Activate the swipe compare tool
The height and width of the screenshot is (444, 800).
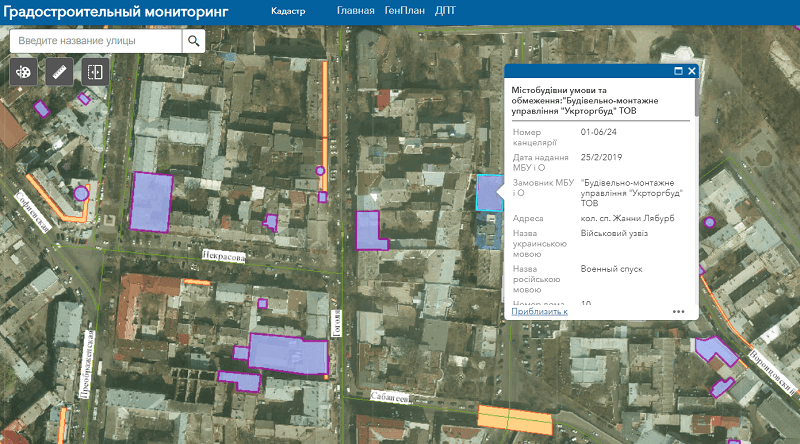point(95,72)
